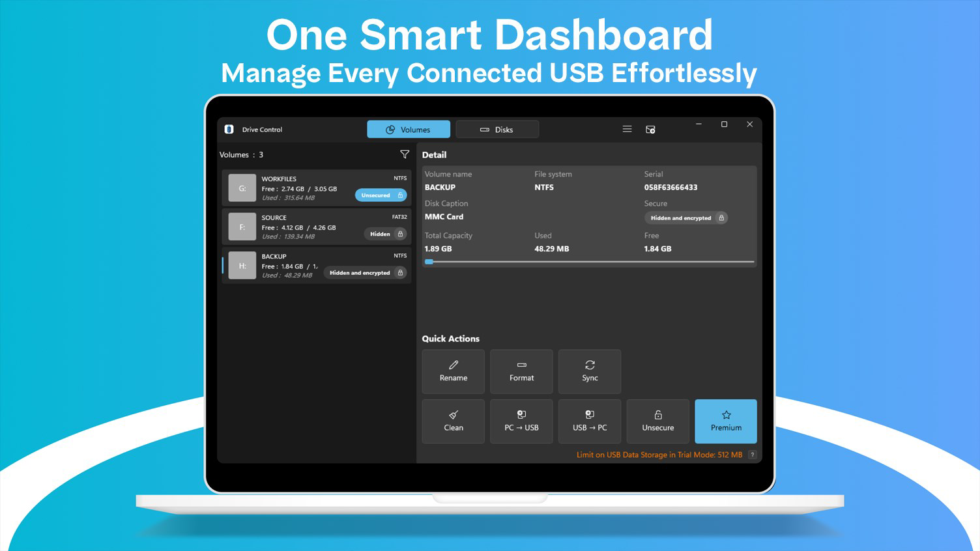Click Hidden and encrypted badge in Detail panel
The image size is (980, 551).
coord(686,218)
